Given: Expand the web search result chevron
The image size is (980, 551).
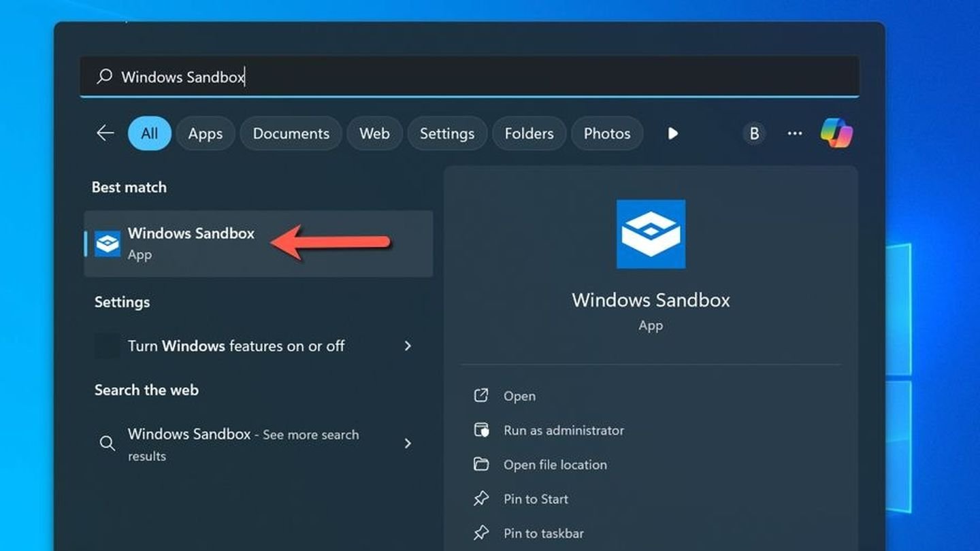Looking at the screenshot, I should tap(408, 444).
